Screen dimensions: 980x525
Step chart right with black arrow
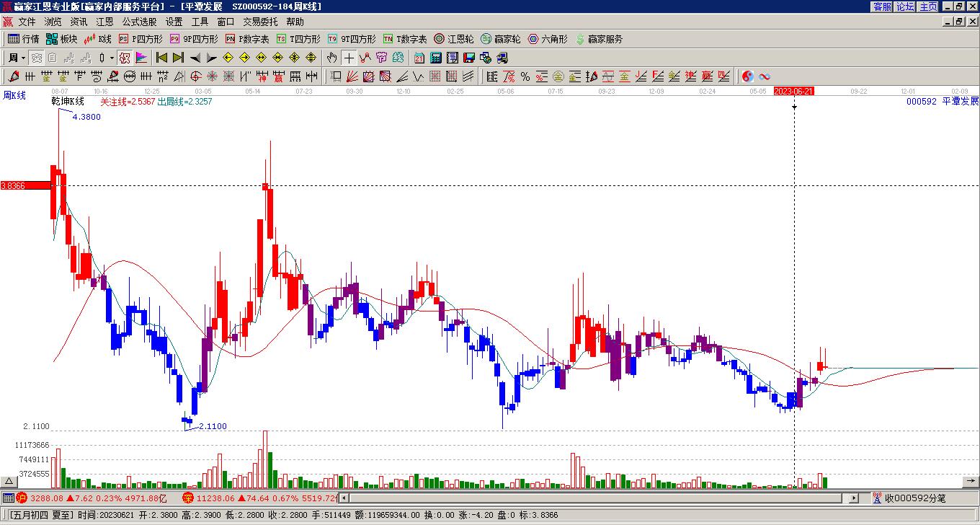point(212,58)
